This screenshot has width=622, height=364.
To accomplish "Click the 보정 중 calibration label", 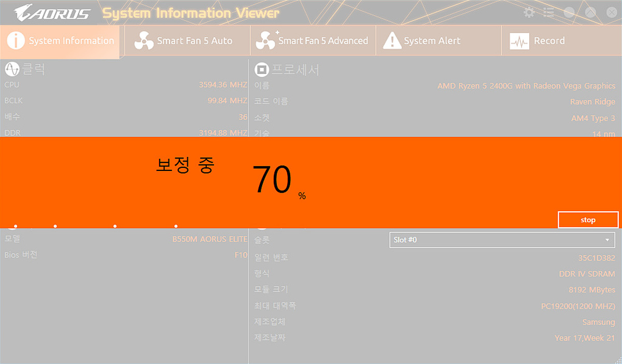I will pyautogui.click(x=185, y=165).
